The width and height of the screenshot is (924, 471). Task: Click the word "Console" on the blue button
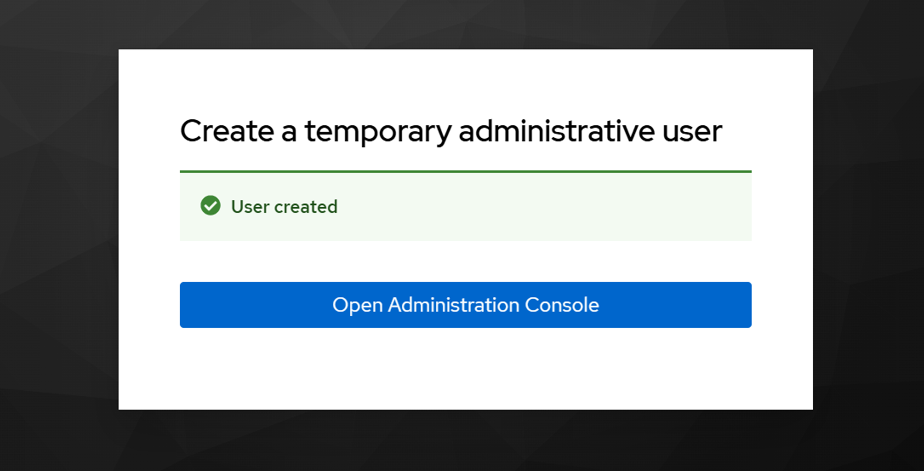click(x=562, y=305)
